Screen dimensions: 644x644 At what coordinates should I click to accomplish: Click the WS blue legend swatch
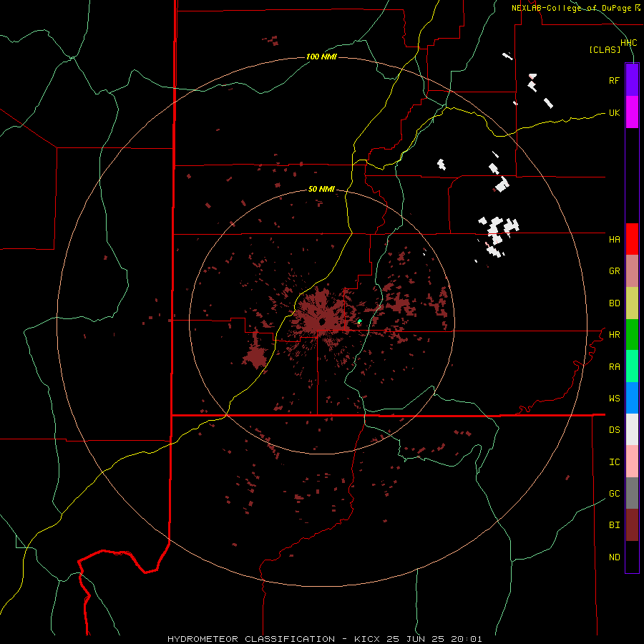(x=632, y=398)
